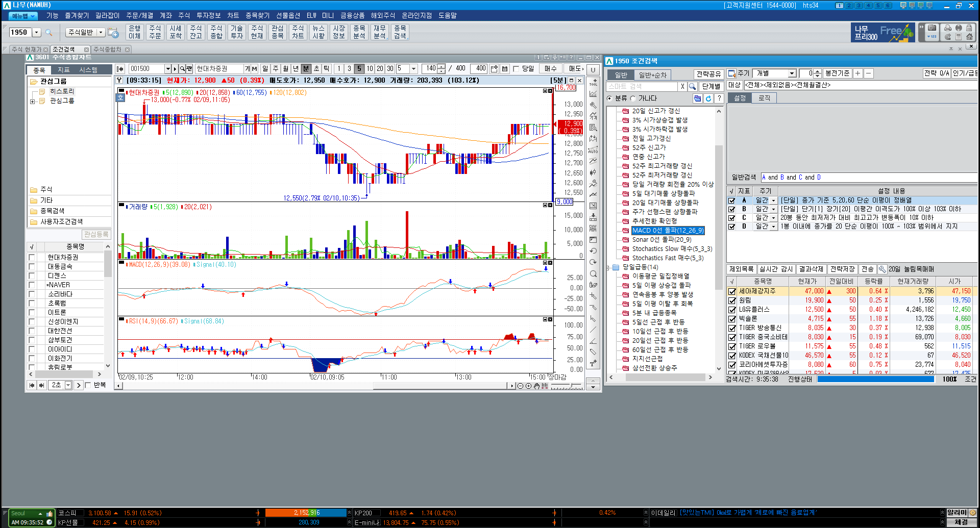
Task: Check the NAVER watchlist checkbox
Action: click(32, 285)
